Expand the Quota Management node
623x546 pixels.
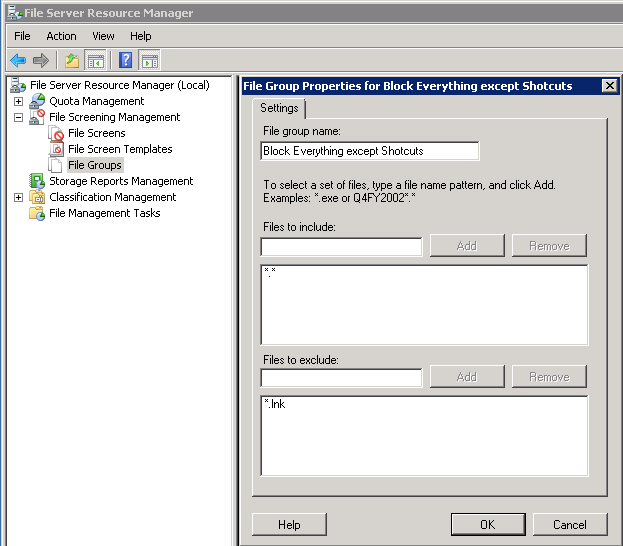point(18,101)
